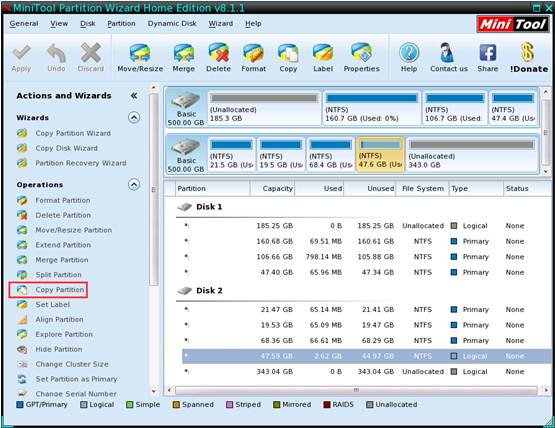
Task: Click the Extend Partition icon
Action: coord(22,245)
